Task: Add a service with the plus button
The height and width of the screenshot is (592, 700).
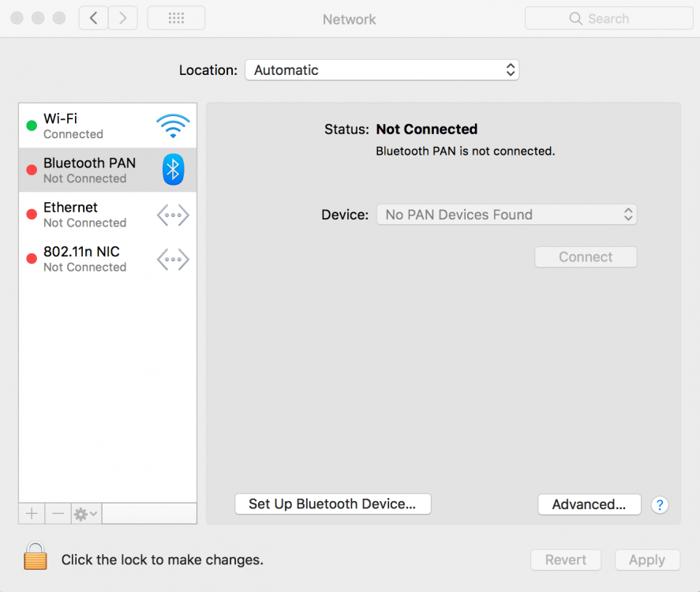Action: tap(32, 514)
